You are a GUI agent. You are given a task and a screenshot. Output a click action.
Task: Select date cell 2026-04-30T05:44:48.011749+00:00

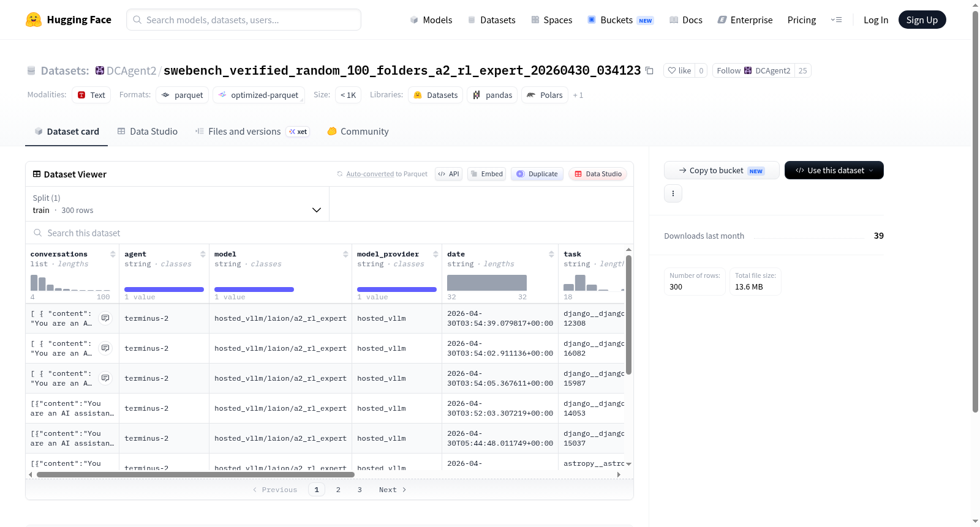(500, 438)
